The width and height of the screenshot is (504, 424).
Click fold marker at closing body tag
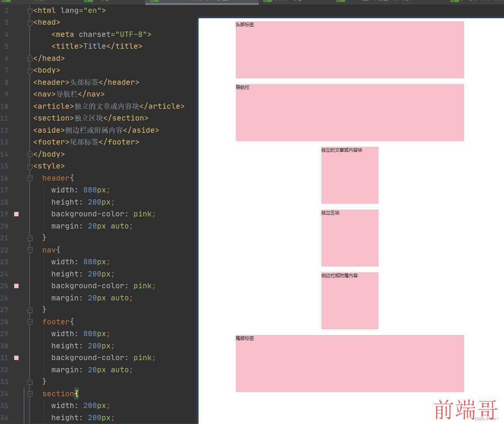(x=30, y=154)
